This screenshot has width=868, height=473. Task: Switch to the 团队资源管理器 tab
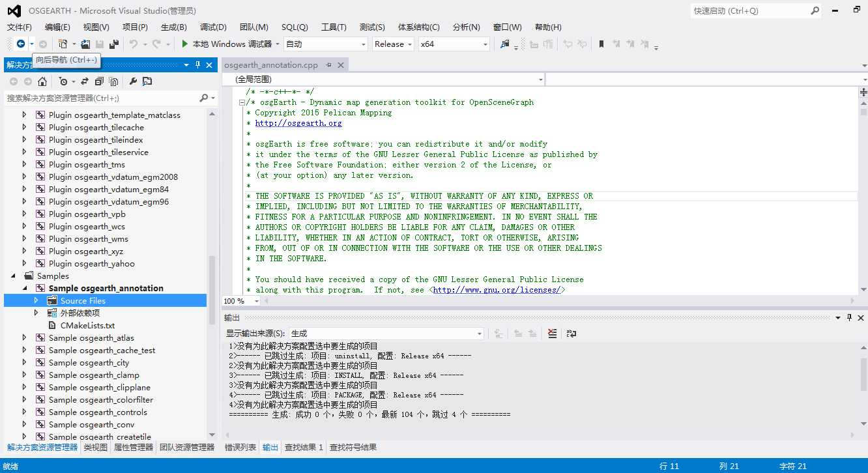(x=187, y=447)
